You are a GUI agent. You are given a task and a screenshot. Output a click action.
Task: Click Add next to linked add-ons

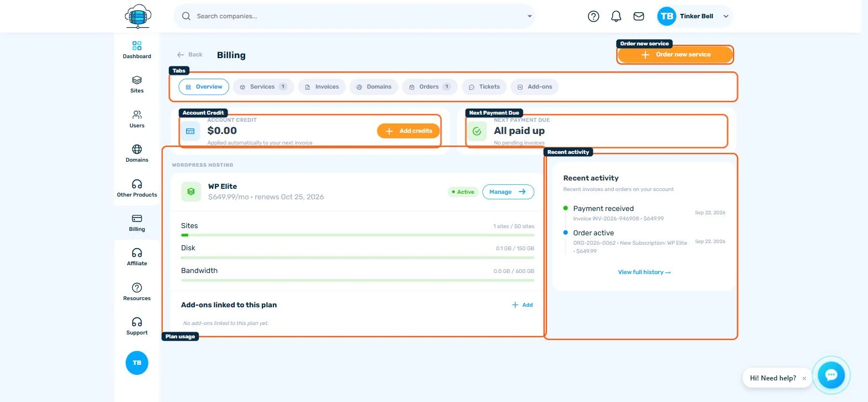(x=522, y=305)
